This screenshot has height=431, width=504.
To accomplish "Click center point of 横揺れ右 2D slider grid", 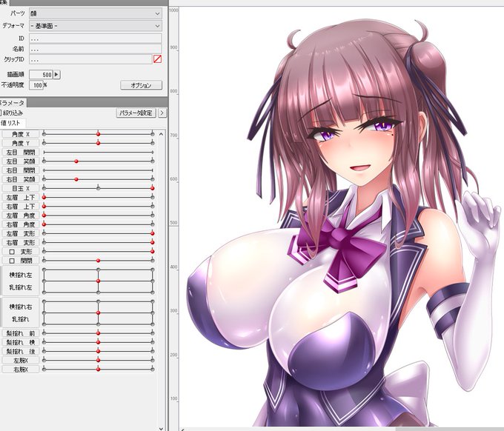I will 99,313.
